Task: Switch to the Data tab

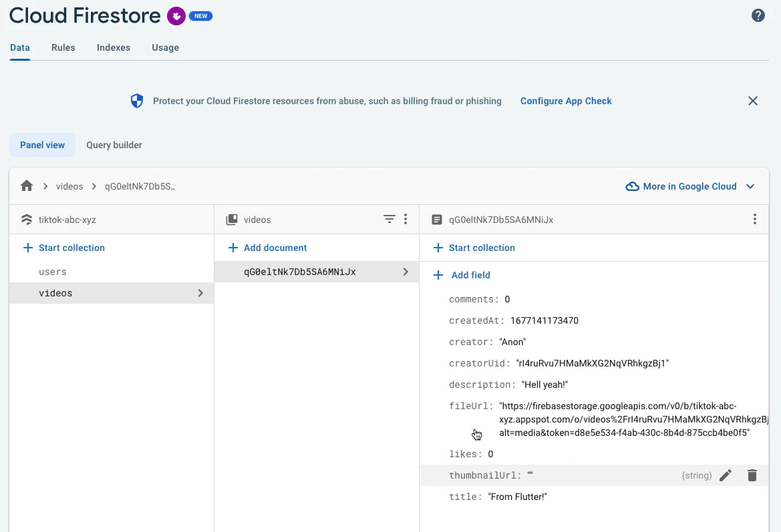Action: coord(20,48)
